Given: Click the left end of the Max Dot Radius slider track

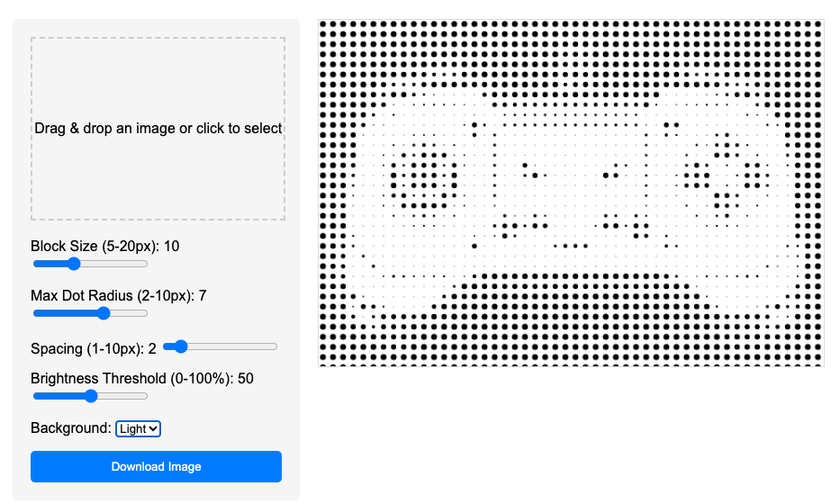Looking at the screenshot, I should point(35,313).
